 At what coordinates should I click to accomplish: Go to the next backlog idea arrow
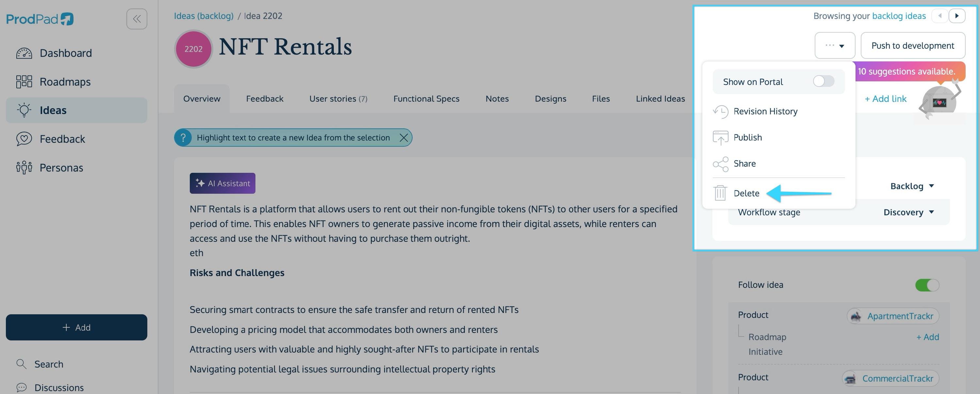956,16
